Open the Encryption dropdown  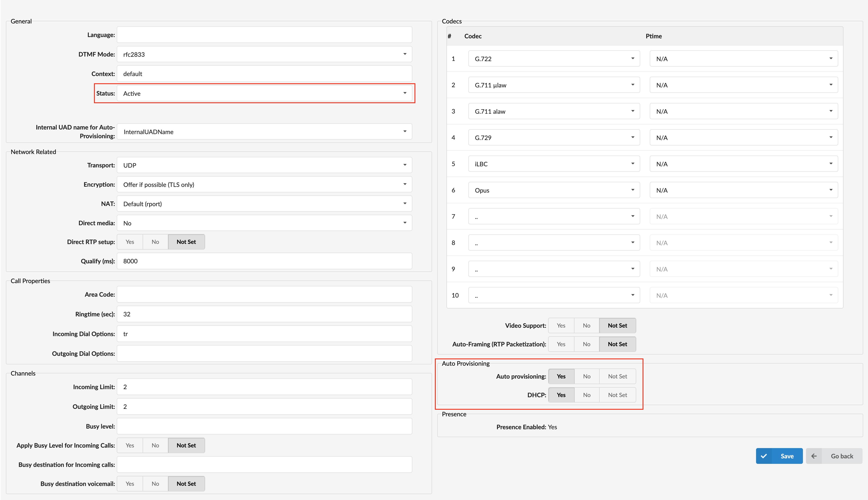point(264,184)
